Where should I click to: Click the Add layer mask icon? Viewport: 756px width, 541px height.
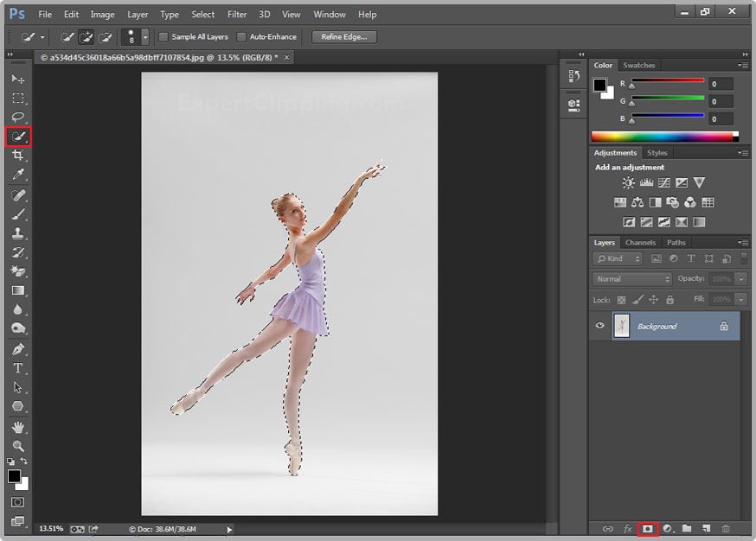point(647,528)
